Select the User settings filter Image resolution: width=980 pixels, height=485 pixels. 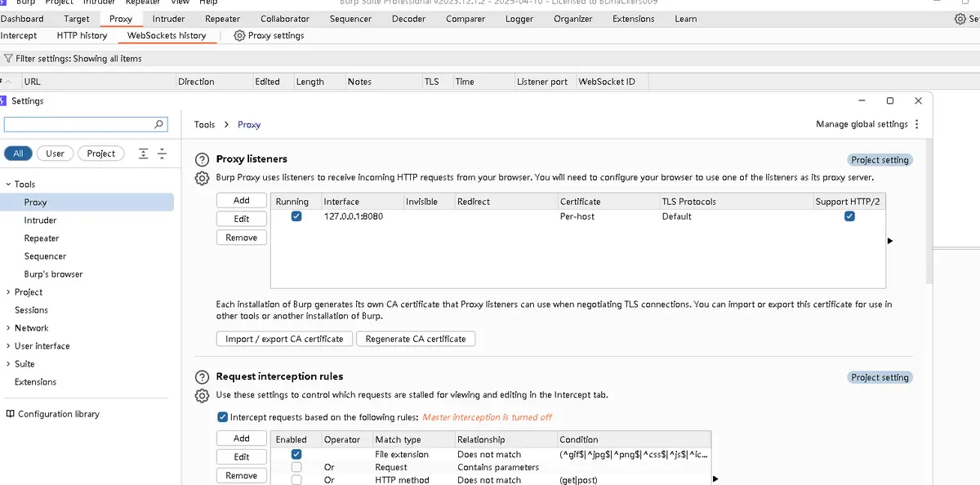(55, 154)
